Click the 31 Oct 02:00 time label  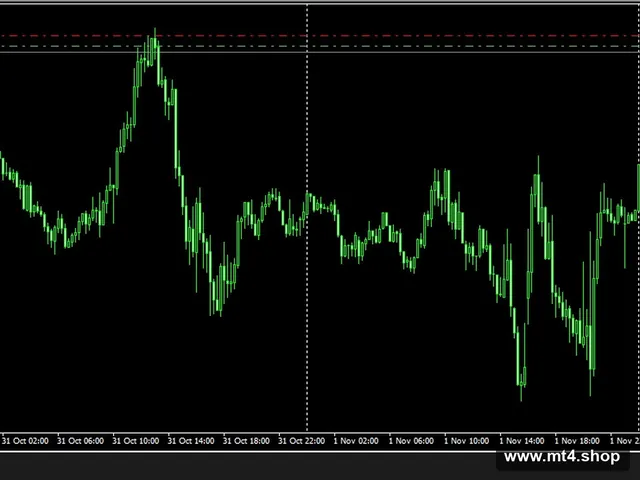click(25, 441)
